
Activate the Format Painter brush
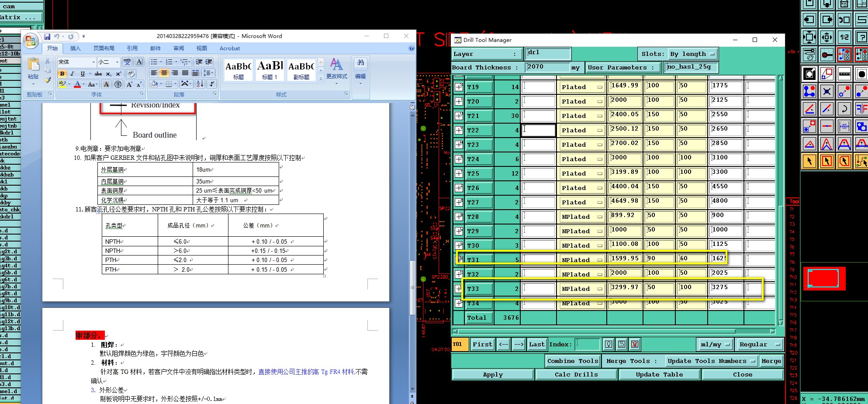[x=48, y=80]
